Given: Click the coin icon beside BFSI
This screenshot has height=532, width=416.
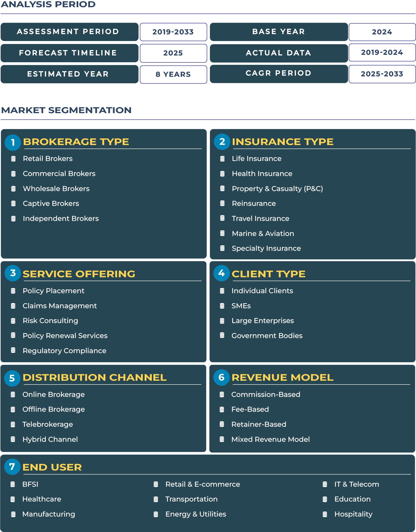Looking at the screenshot, I should click(13, 484).
